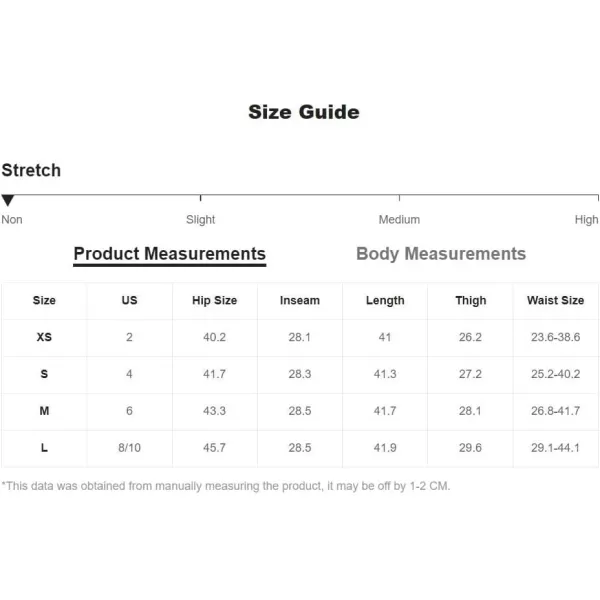Click the US column header
600x600 pixels.
[x=129, y=301]
